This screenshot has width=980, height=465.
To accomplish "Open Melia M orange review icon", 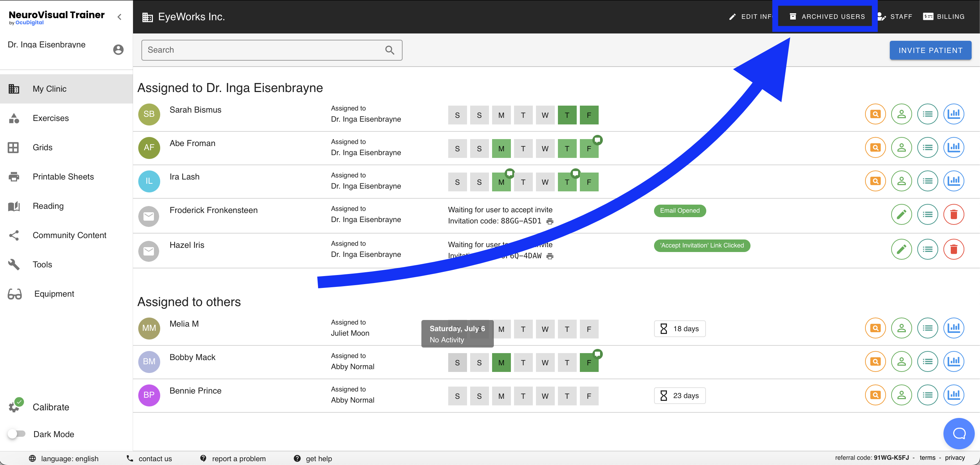I will click(875, 328).
